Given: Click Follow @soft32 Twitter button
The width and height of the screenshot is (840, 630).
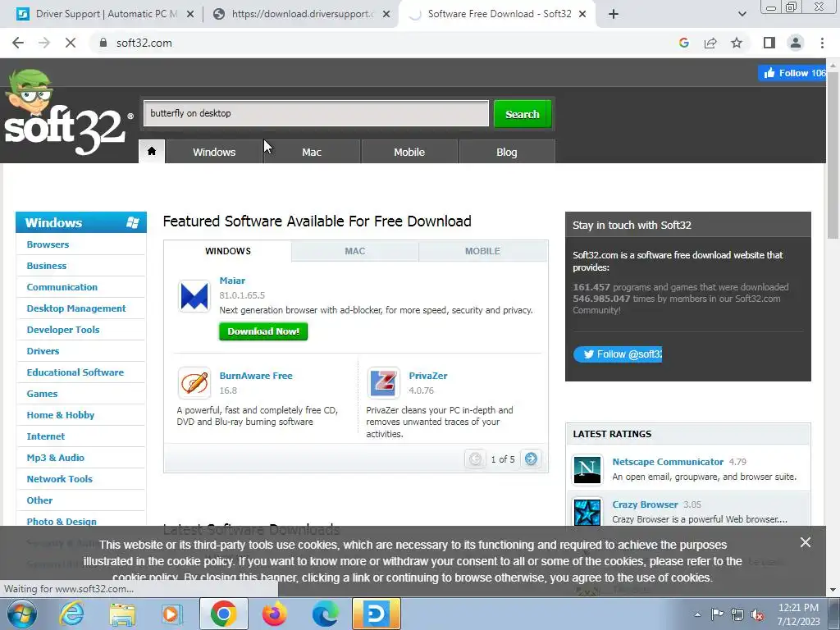Looking at the screenshot, I should click(618, 354).
